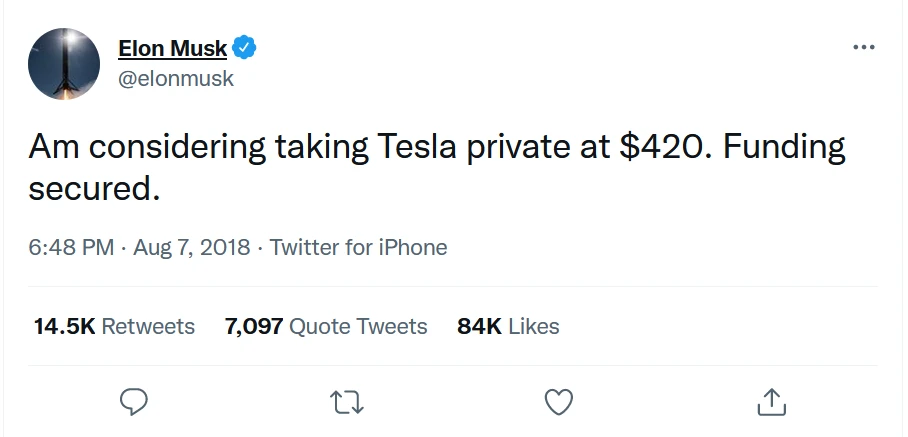
Task: Click the blue verified badge
Action: click(246, 47)
